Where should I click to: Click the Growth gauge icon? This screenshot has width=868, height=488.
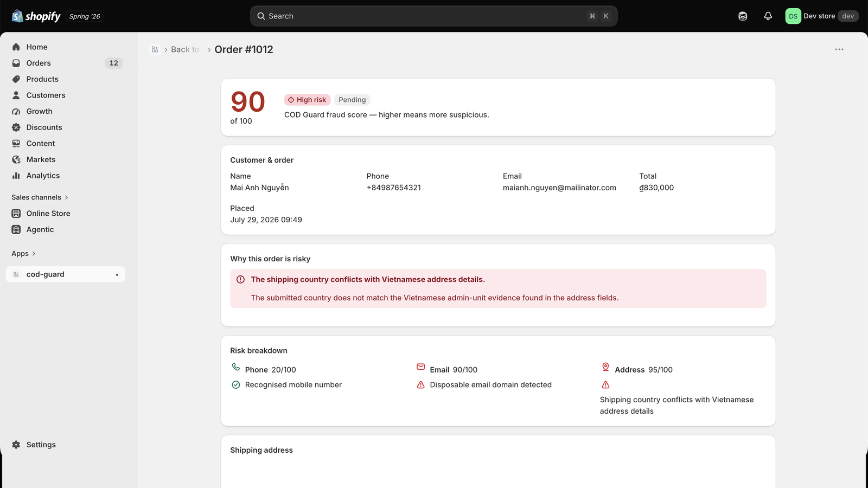16,111
